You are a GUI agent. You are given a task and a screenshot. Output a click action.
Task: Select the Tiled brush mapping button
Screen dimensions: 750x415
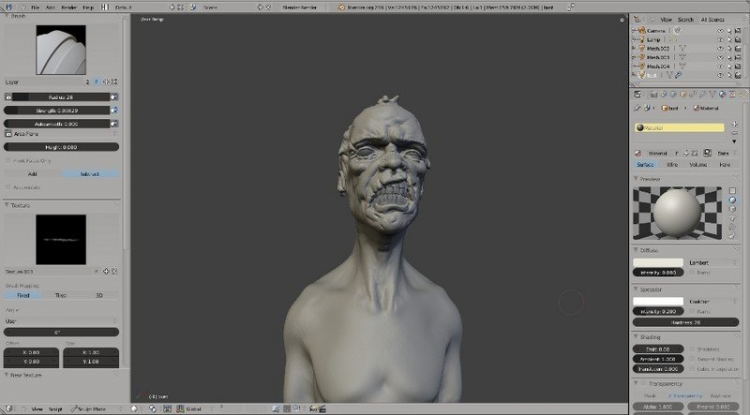(x=61, y=295)
